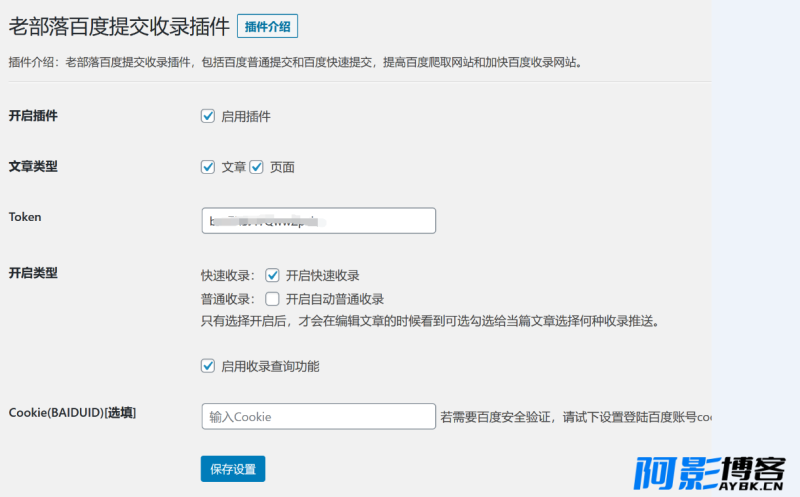Open the 插件介绍 button
Screen dimensions: 800x497
[x=267, y=27]
